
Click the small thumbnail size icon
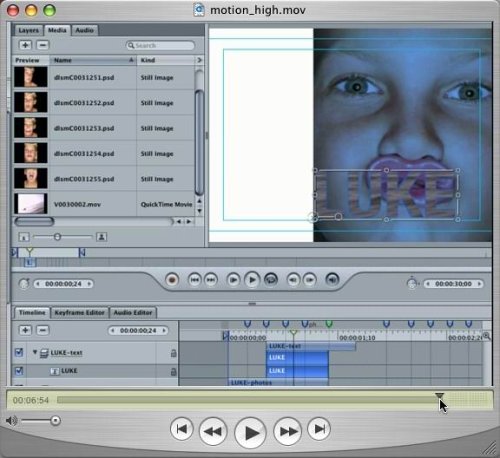[24, 237]
